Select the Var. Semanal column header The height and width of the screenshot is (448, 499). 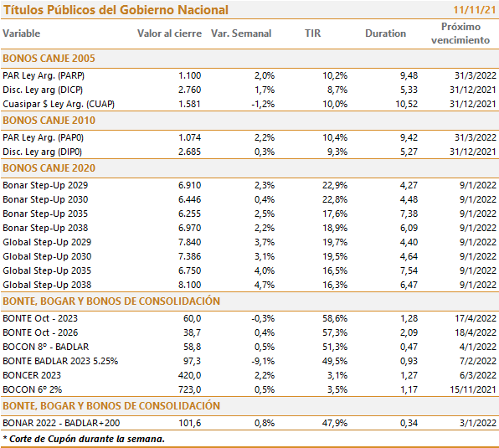point(241,33)
